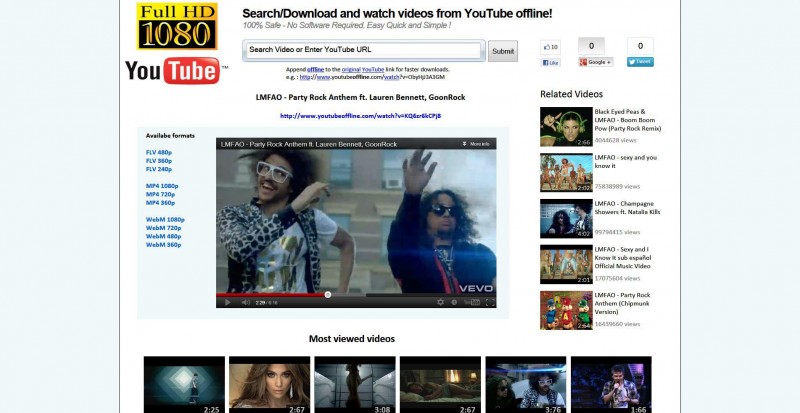
Task: Open most viewed thumbnail lasting 2:25
Action: click(x=184, y=384)
